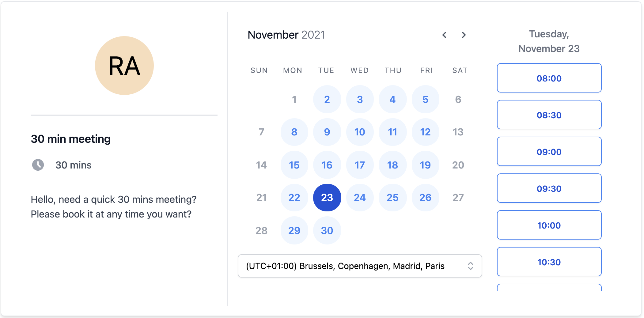Pick November 26 on the calendar
The width and height of the screenshot is (644, 318).
click(425, 198)
